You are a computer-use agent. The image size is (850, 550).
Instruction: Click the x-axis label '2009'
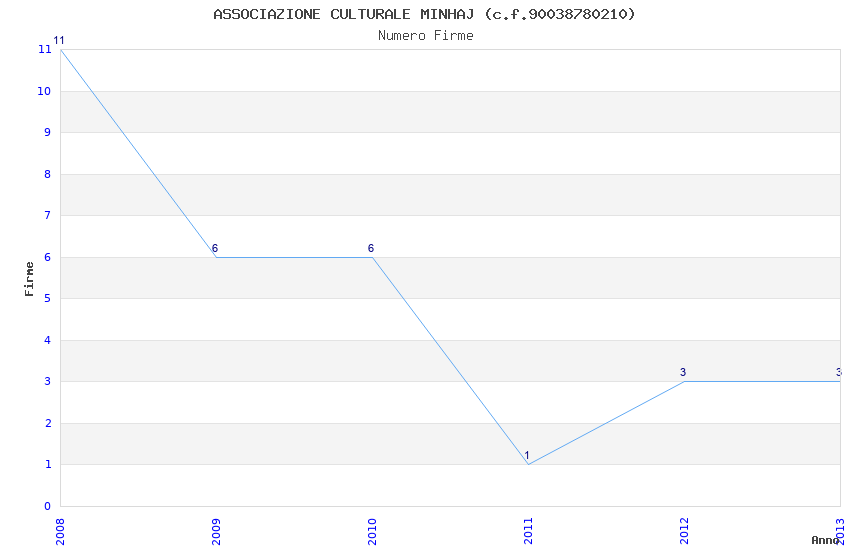tap(216, 532)
